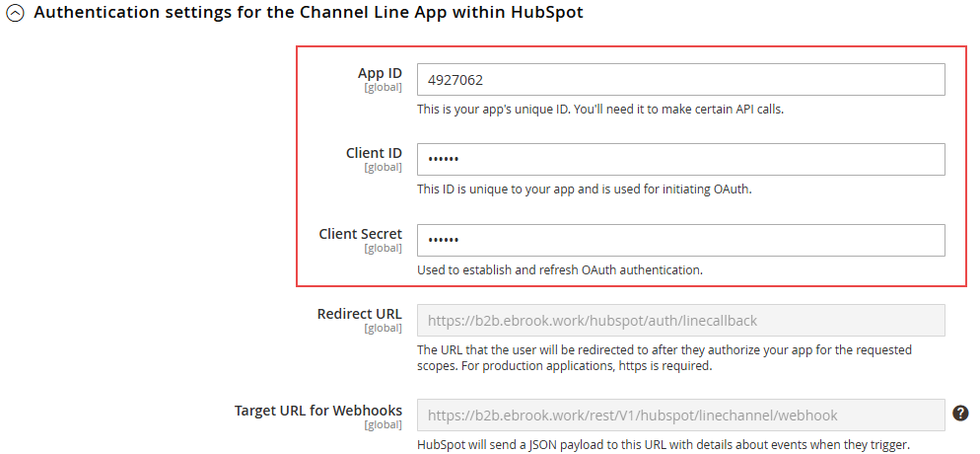
Task: Focus the Client ID password field
Action: click(x=680, y=160)
